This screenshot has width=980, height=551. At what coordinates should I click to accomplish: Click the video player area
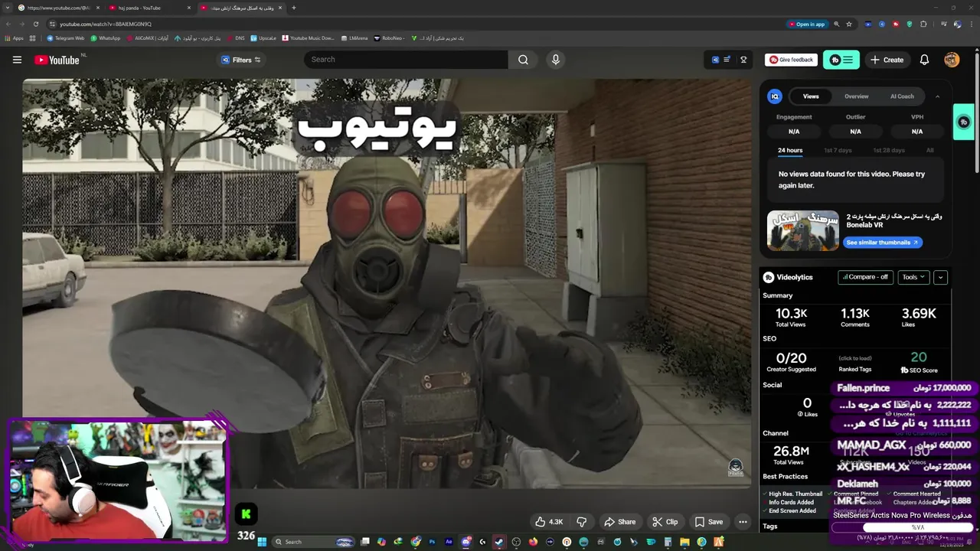pos(387,283)
